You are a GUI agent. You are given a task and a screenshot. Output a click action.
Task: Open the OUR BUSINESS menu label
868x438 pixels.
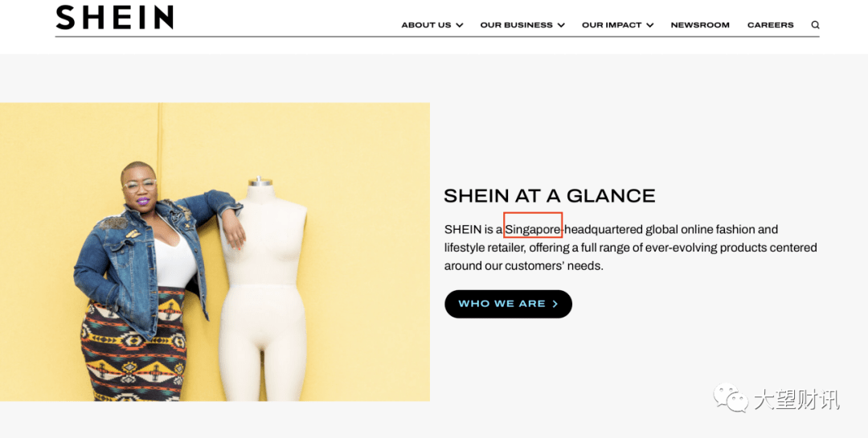pos(517,25)
